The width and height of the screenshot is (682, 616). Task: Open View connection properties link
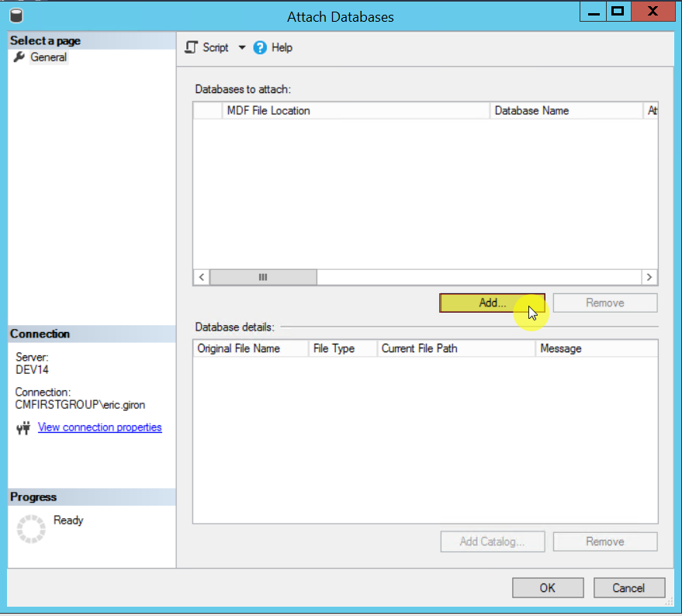[x=99, y=427]
